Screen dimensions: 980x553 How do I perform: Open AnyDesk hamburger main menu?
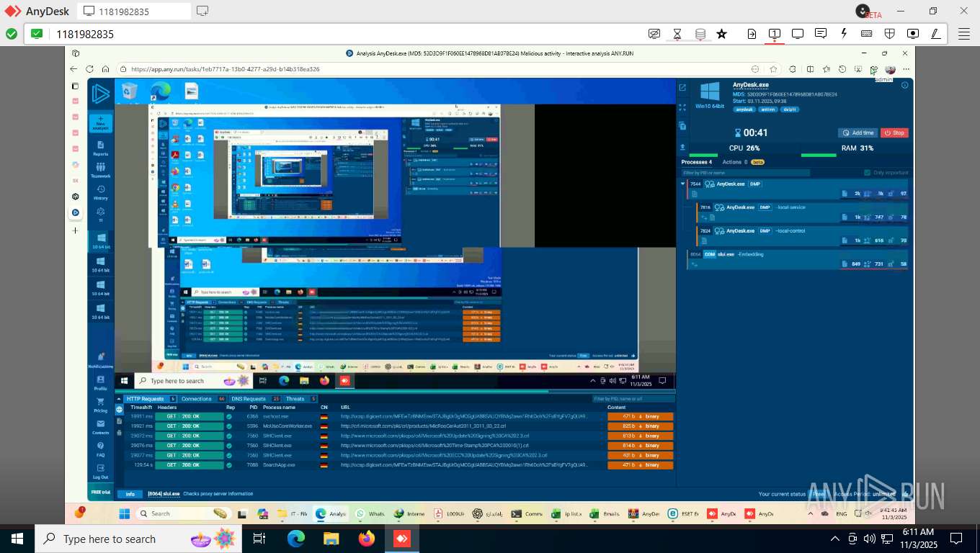(x=963, y=34)
